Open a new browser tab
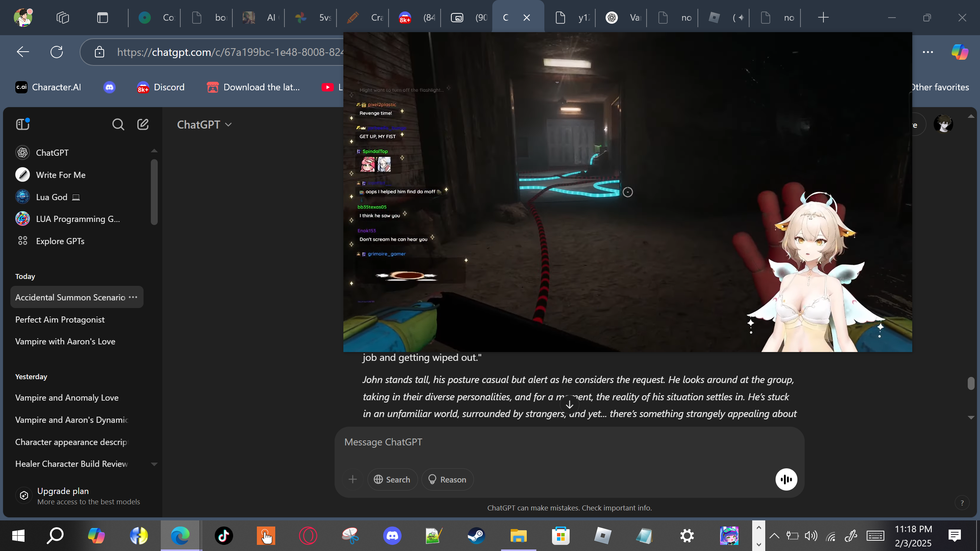The height and width of the screenshot is (551, 980). tap(823, 18)
